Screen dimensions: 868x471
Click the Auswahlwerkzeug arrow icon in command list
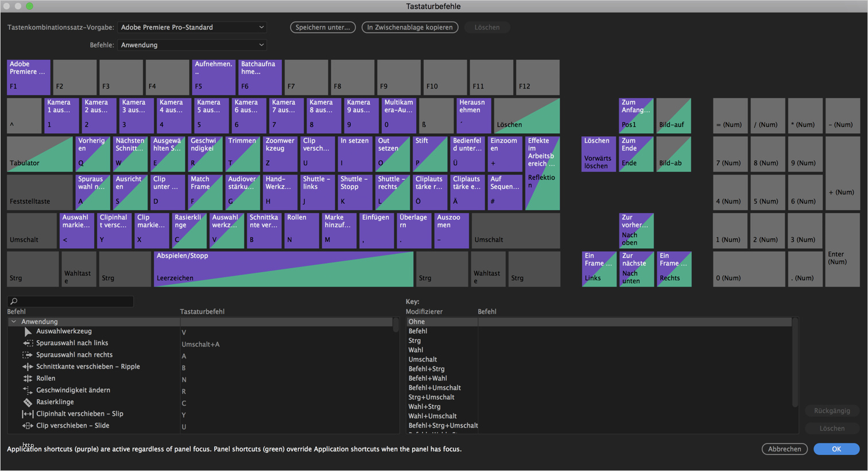click(x=28, y=331)
